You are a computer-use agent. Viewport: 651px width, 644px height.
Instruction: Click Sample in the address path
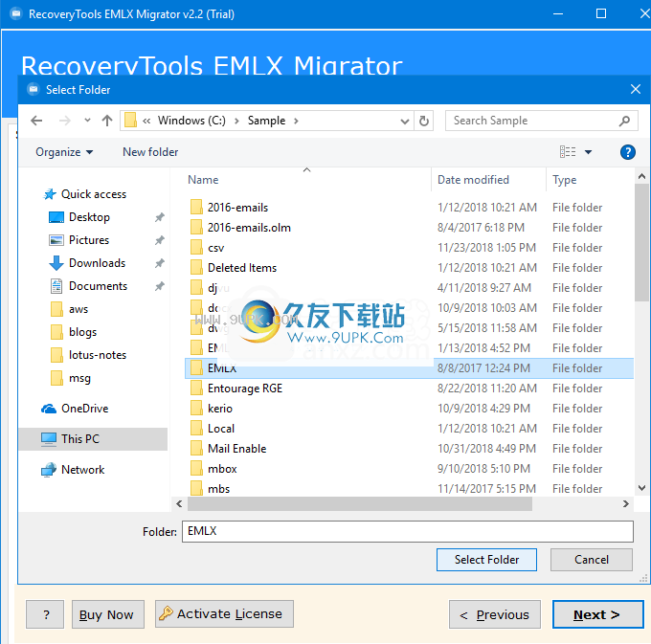click(x=266, y=121)
